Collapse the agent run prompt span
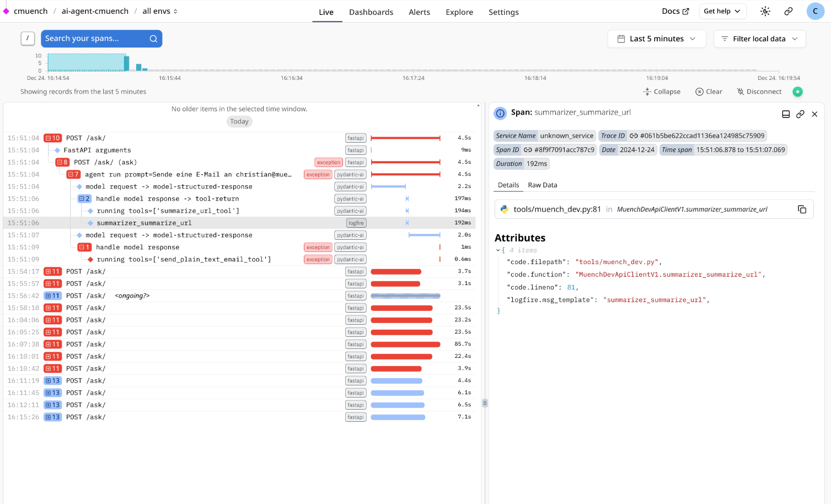 click(73, 174)
